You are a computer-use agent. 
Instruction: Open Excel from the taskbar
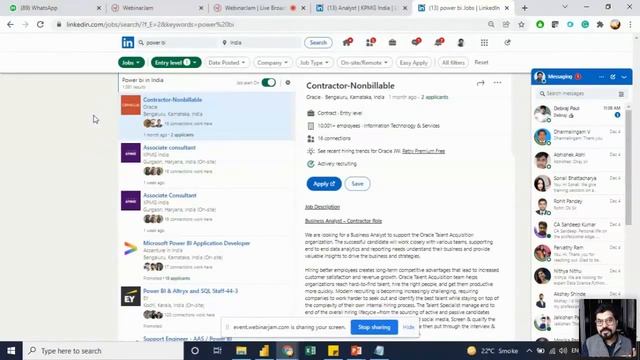pos(310,351)
